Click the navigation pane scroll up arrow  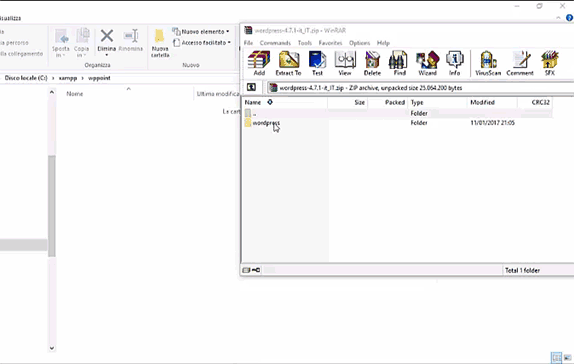[52, 92]
